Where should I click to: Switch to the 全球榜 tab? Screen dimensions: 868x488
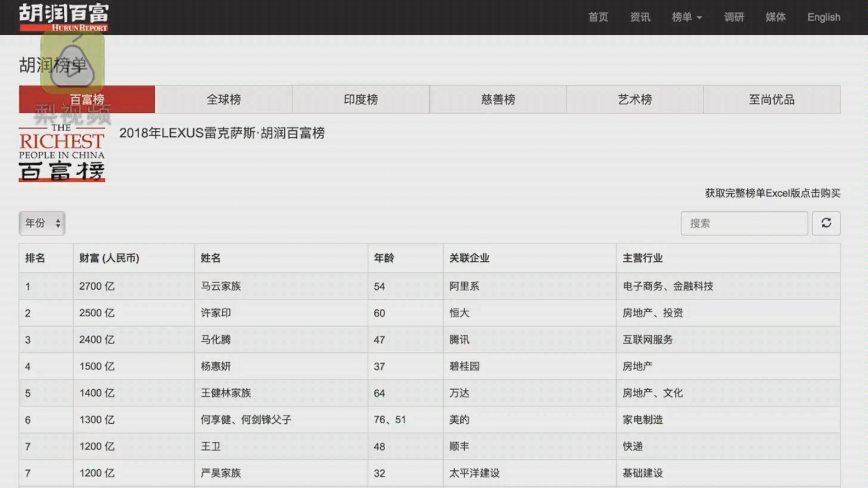coord(224,99)
